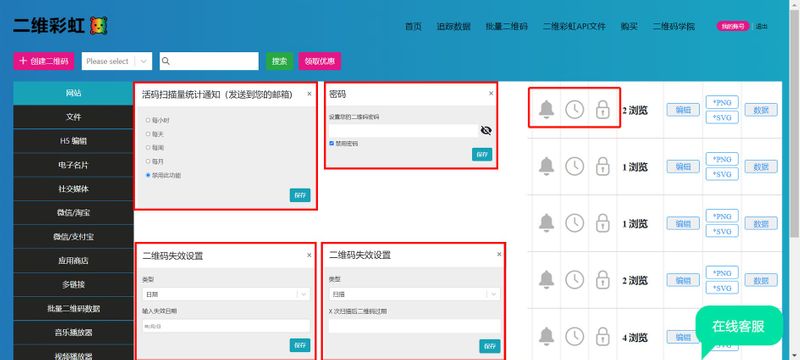Screen dimensions: 800x360
Task: Close the 活码扫描量统计通知 dialog
Action: pyautogui.click(x=309, y=94)
